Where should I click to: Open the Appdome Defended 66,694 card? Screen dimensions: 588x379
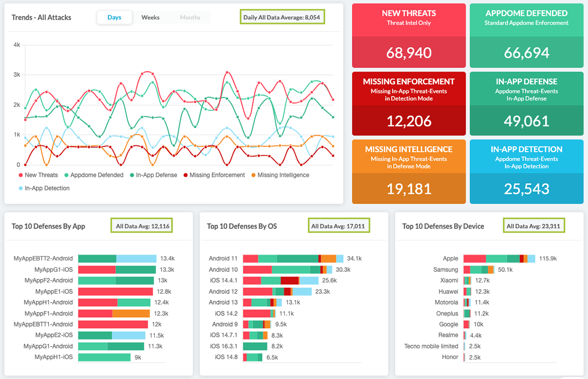tap(526, 36)
